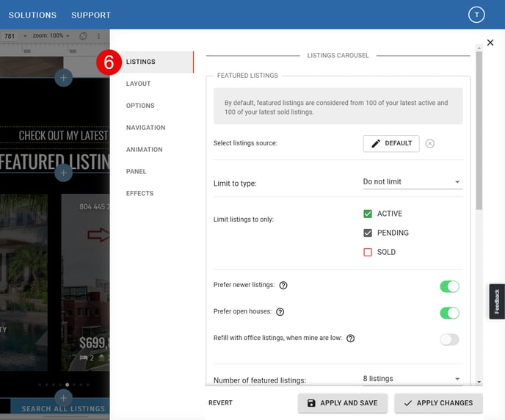Toggle Prefer newer listings switch
This screenshot has height=420, width=505.
[449, 286]
